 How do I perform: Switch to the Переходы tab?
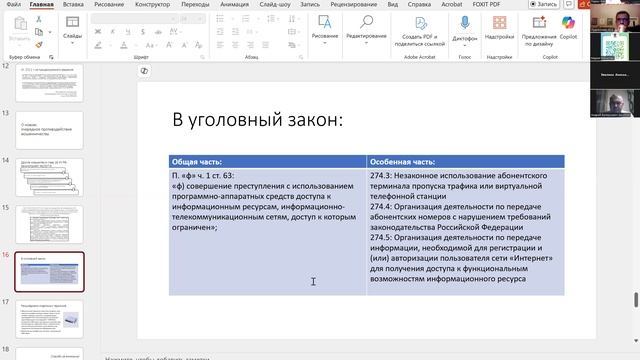pos(195,4)
